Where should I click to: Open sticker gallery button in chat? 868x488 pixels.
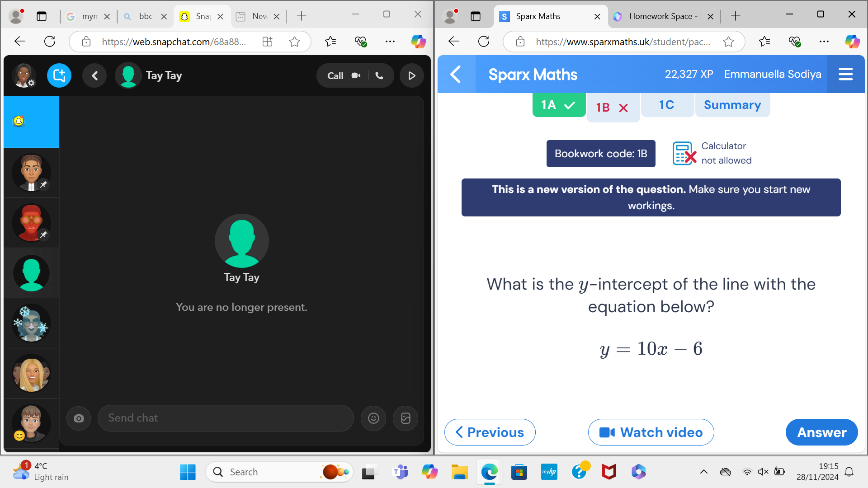[406, 418]
